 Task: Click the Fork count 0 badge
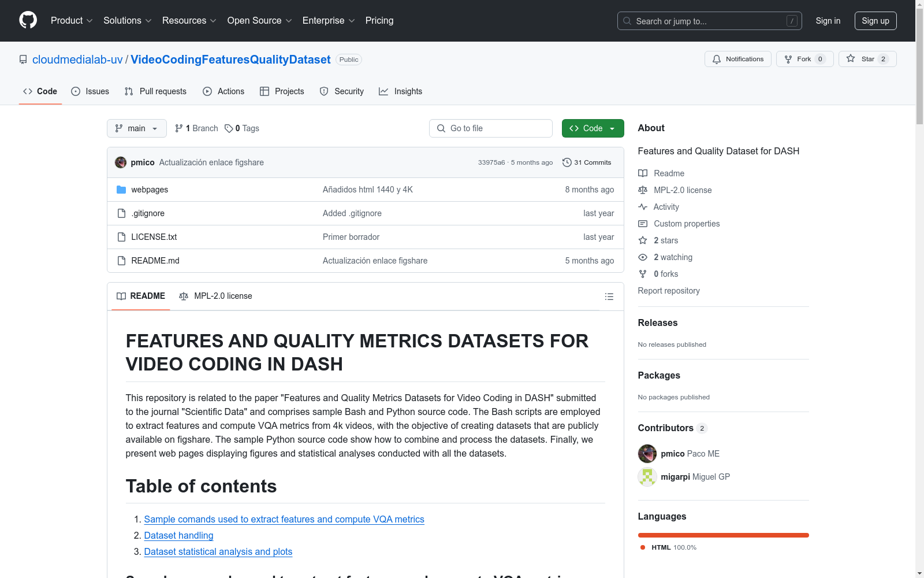pyautogui.click(x=820, y=59)
